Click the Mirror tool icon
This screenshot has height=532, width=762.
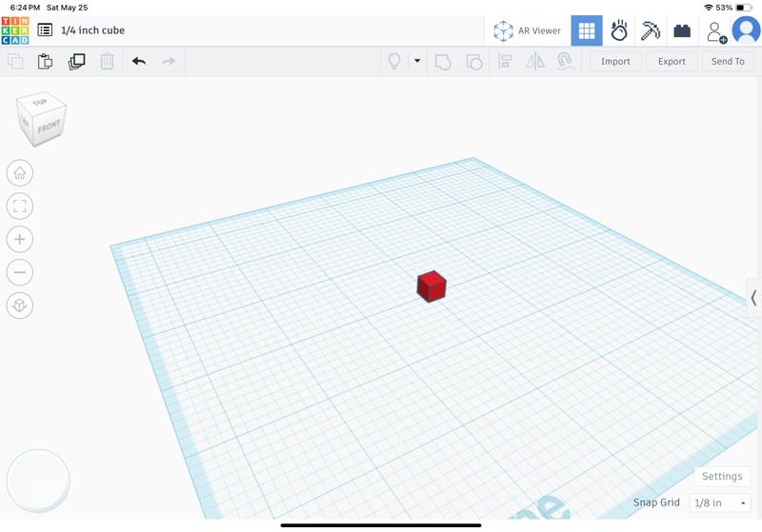tap(535, 62)
